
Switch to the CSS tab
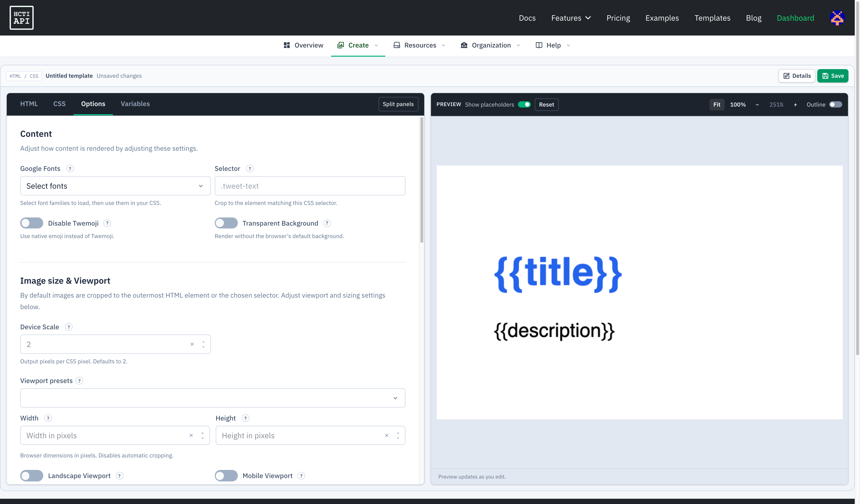click(59, 104)
